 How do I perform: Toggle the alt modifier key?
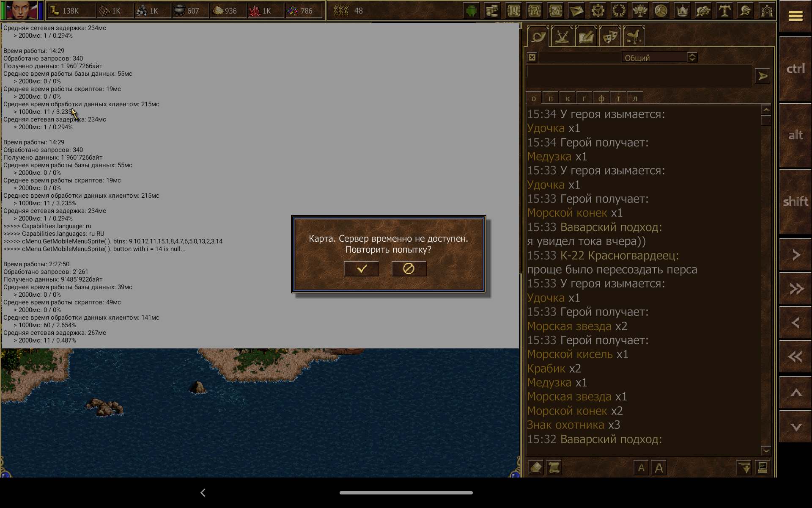795,135
